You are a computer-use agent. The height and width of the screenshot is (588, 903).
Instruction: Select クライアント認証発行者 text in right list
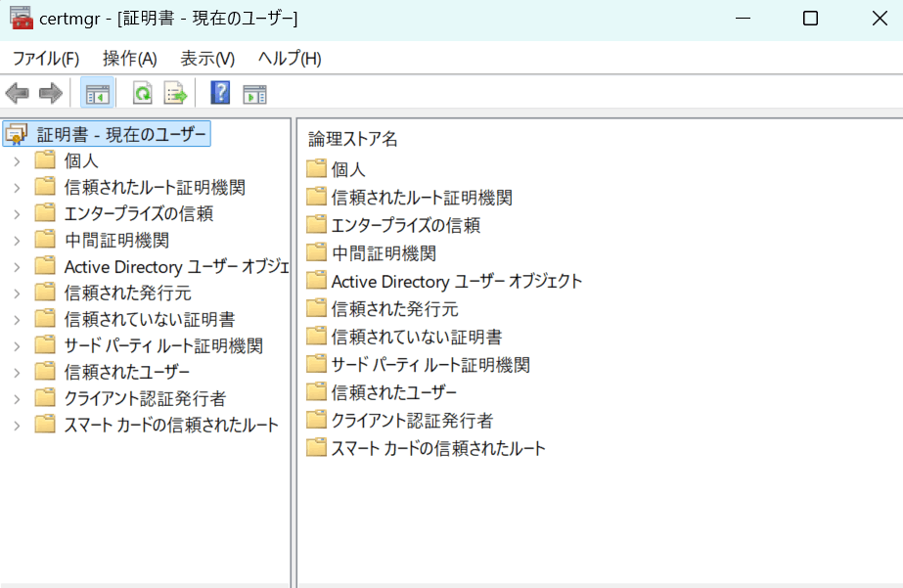pyautogui.click(x=412, y=421)
